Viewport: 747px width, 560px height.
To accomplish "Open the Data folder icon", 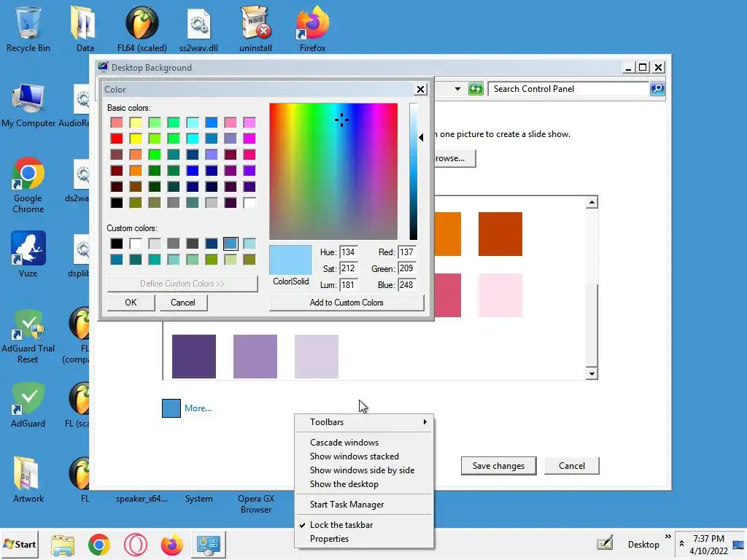I will click(85, 28).
